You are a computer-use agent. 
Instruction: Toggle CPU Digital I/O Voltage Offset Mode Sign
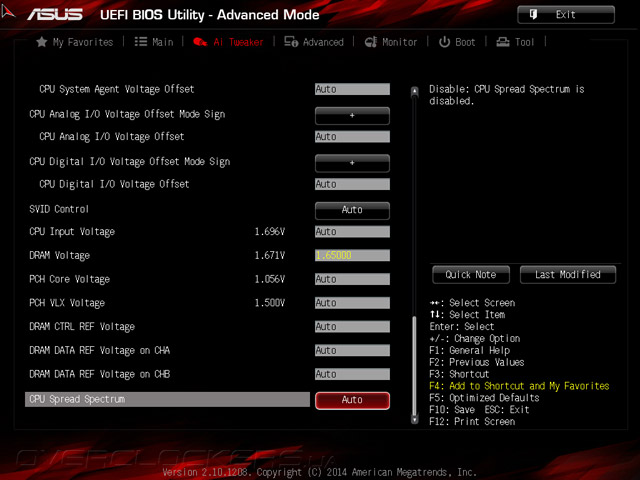[352, 163]
